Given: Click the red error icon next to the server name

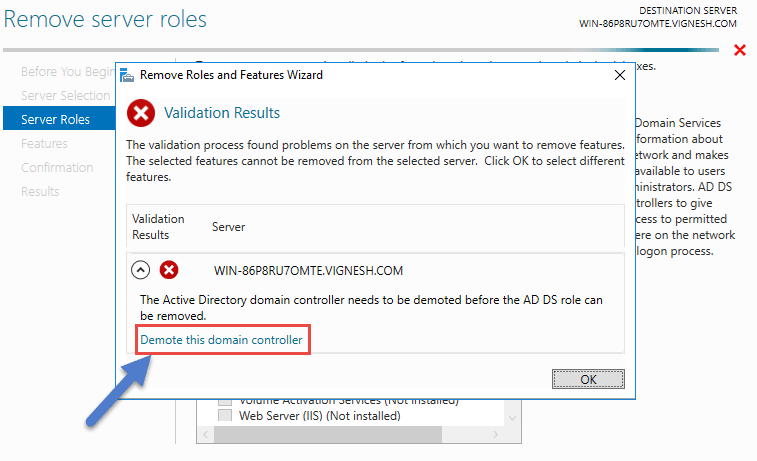Looking at the screenshot, I should tap(170, 269).
